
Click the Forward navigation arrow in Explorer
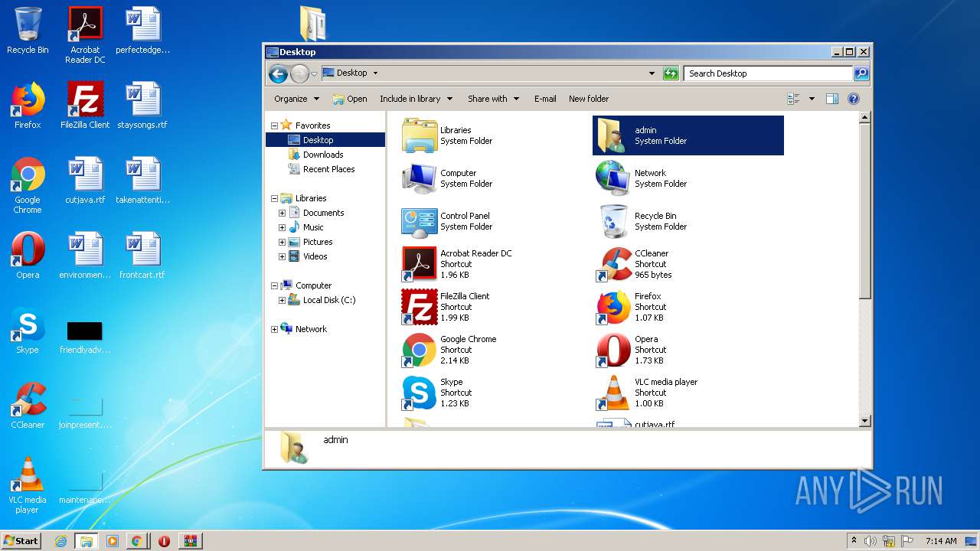299,73
